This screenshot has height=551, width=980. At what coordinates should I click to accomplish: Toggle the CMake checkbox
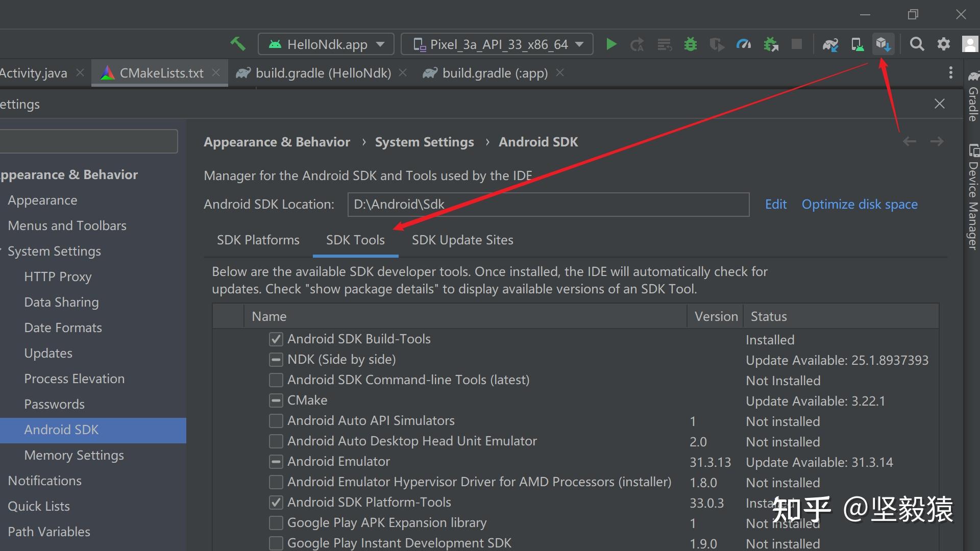pyautogui.click(x=276, y=400)
